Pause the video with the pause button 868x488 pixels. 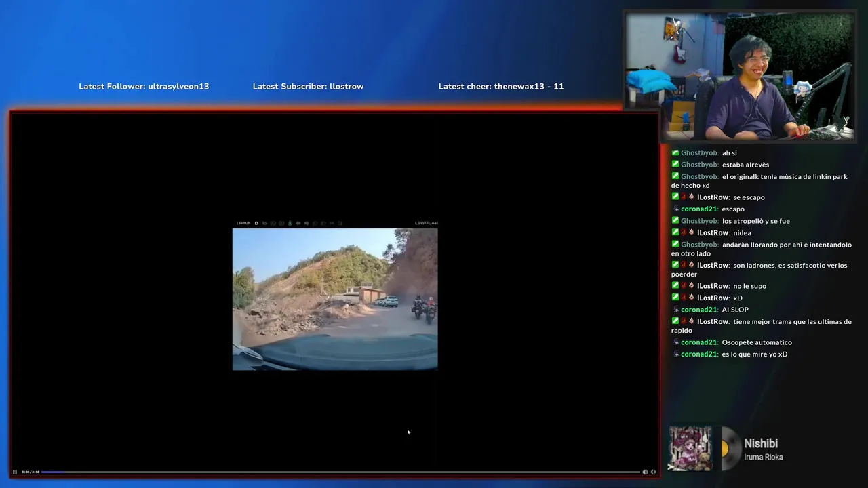(15, 472)
